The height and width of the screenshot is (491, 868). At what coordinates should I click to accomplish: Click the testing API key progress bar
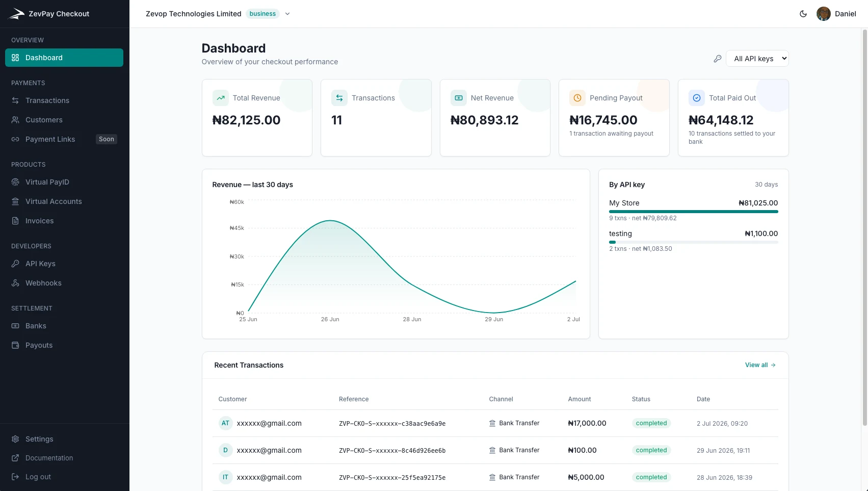[693, 242]
